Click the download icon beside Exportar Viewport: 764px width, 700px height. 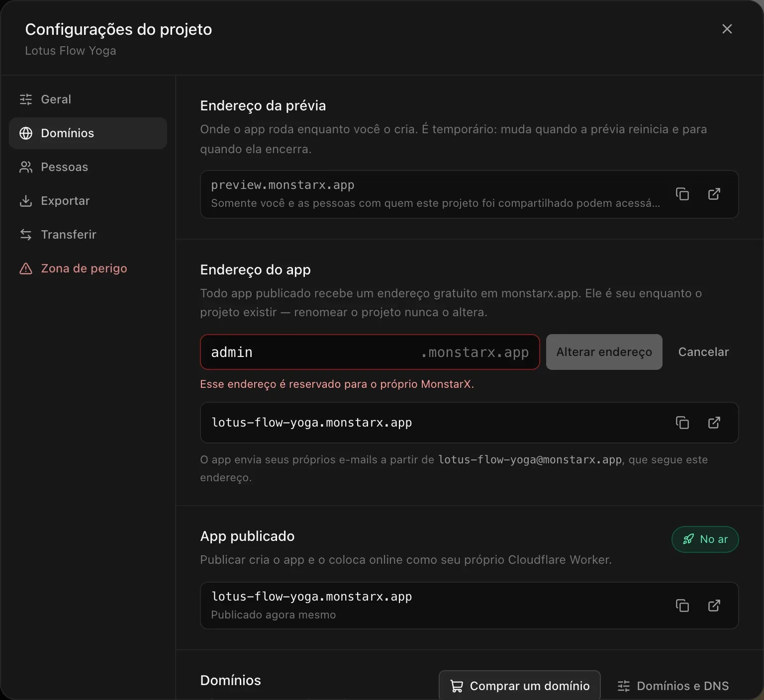coord(26,201)
